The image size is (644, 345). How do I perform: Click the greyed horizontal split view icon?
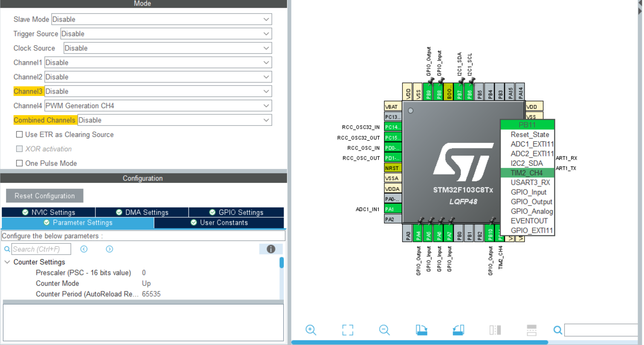[531, 330]
